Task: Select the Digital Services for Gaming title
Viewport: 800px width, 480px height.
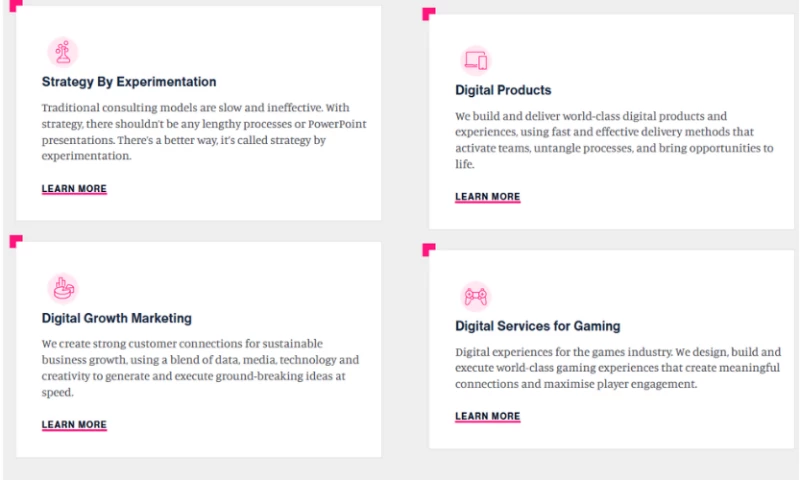Action: tap(538, 326)
